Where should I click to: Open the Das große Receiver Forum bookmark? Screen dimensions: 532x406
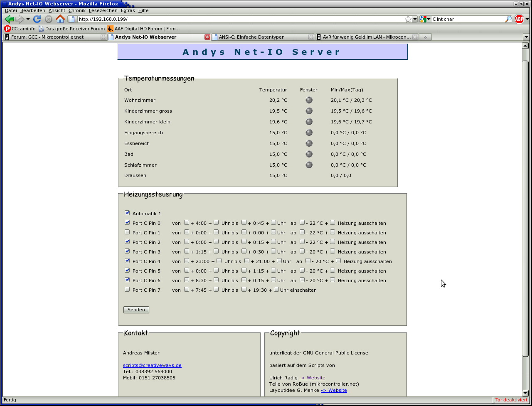[x=71, y=29]
